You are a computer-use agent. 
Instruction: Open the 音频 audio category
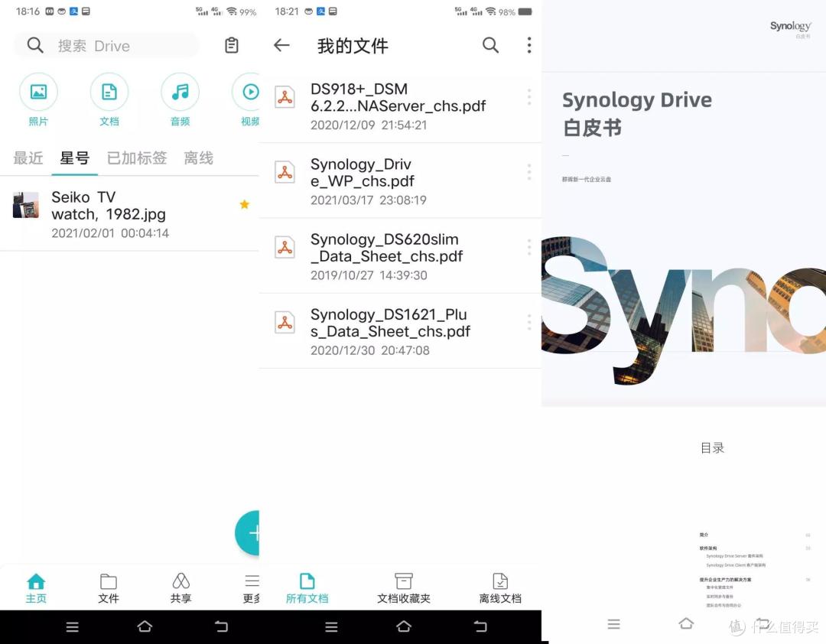[x=180, y=99]
